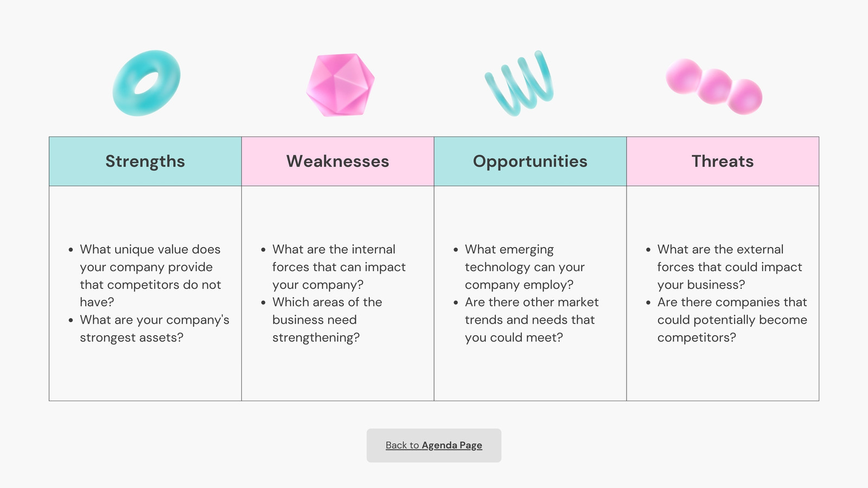The image size is (868, 488).
Task: Click the gray Agenda Page button background
Action: click(x=434, y=446)
